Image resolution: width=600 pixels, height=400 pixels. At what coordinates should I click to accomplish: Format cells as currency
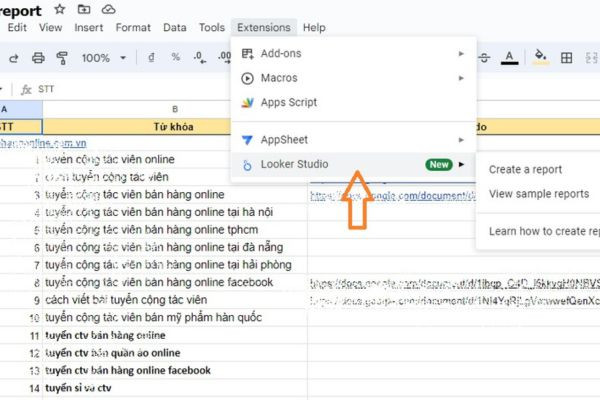(x=151, y=58)
